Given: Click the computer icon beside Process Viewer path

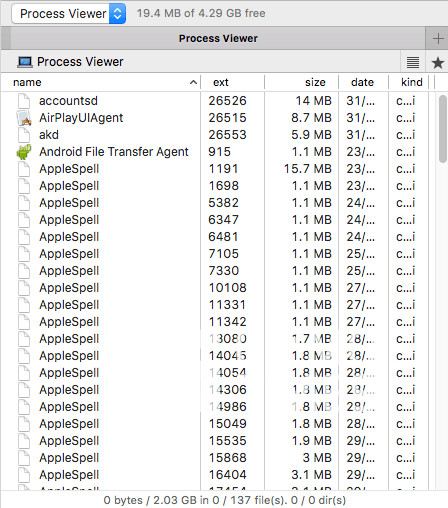Looking at the screenshot, I should 25,62.
